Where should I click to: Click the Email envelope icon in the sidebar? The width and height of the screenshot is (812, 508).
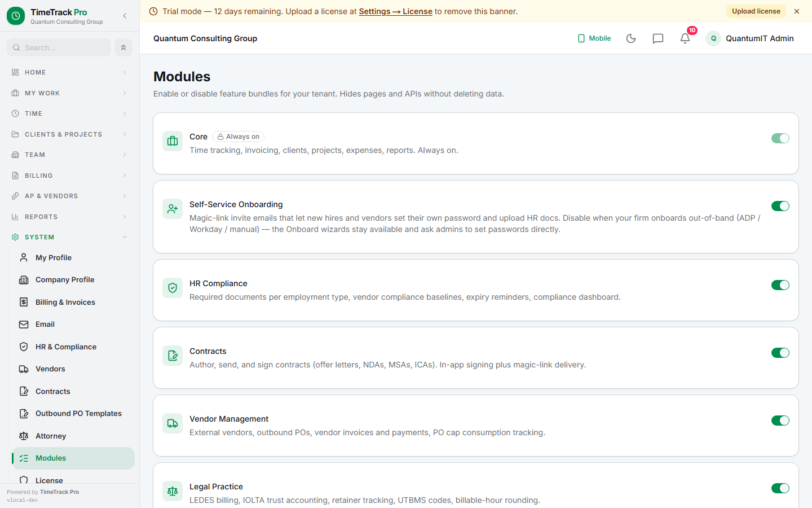(x=24, y=325)
